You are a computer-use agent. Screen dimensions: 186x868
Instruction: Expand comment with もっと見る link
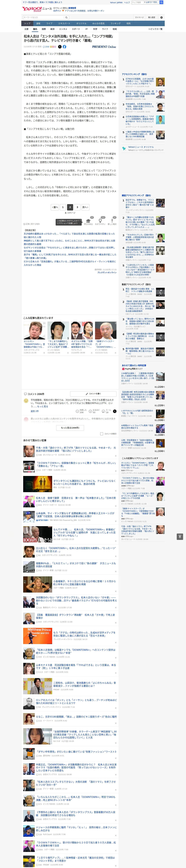(43, 406)
